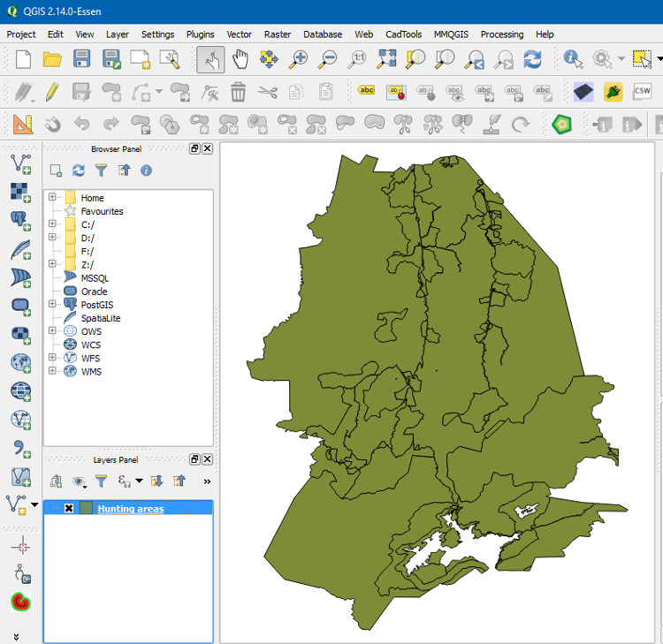This screenshot has height=644, width=663.
Task: Click Zoom Full extent icon
Action: pos(386,59)
